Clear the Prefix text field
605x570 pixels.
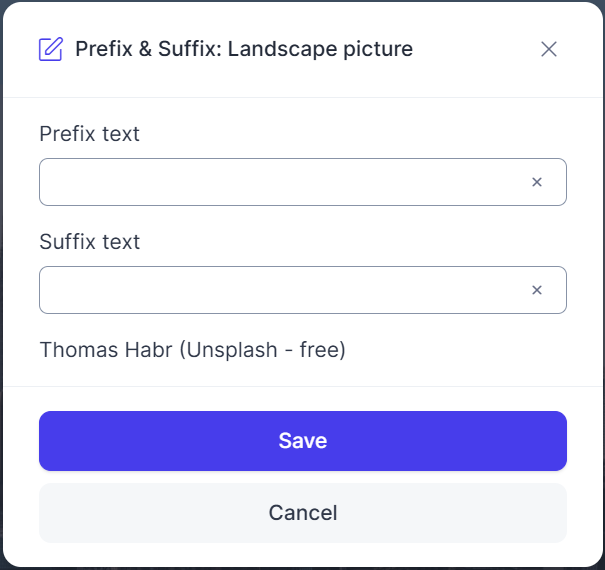(x=537, y=182)
